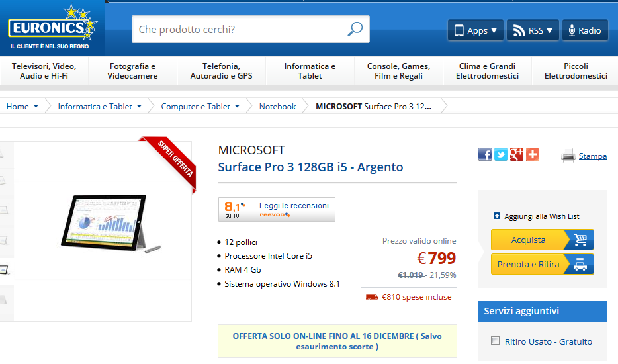
Task: Share product on Google Plus
Action: [516, 154]
